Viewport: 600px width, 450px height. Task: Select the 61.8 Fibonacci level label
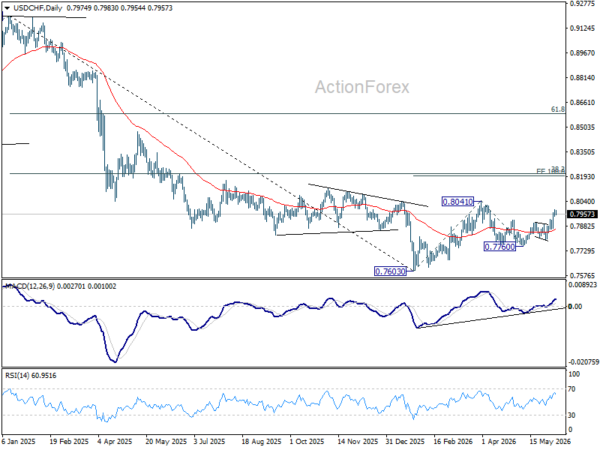click(x=558, y=109)
